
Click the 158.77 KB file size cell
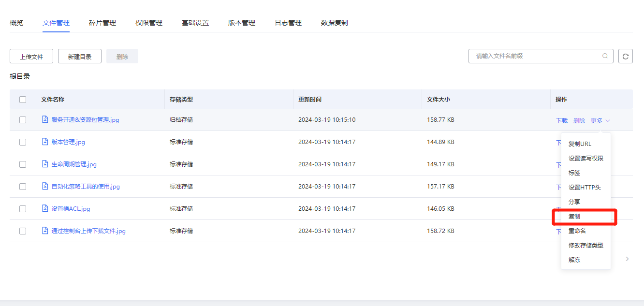point(440,119)
